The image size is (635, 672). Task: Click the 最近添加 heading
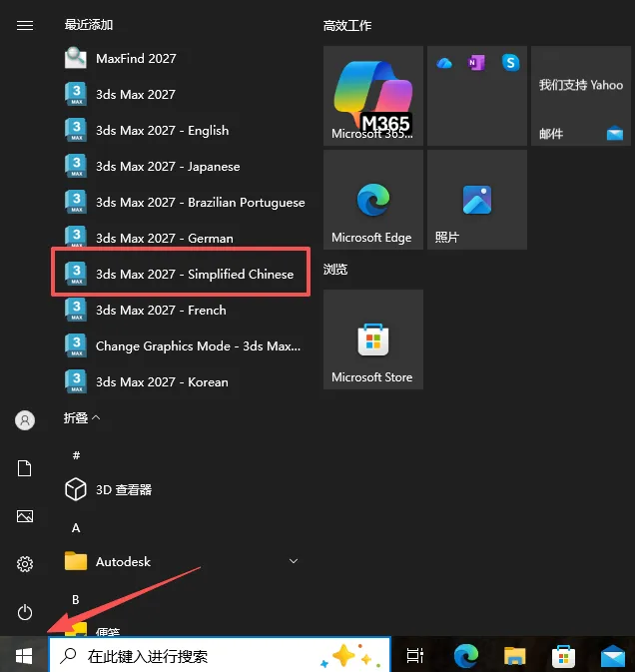(89, 25)
